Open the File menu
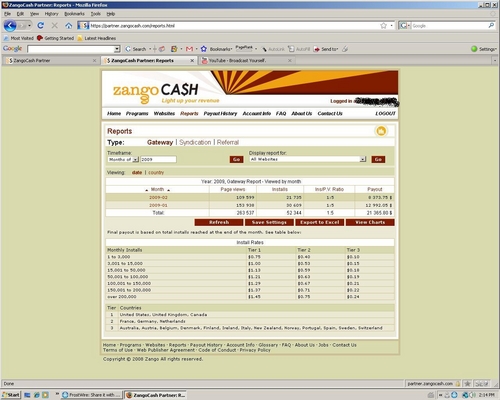 (x=7, y=14)
